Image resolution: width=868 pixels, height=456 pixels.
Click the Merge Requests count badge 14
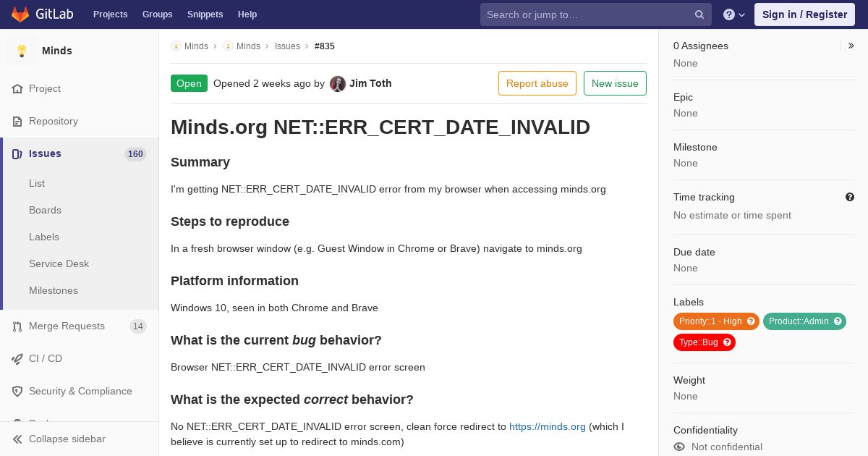click(138, 326)
